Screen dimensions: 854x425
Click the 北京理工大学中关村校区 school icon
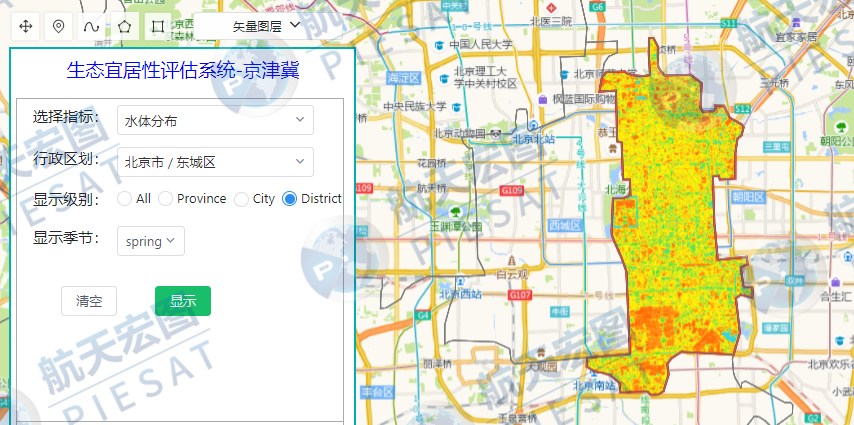point(445,79)
